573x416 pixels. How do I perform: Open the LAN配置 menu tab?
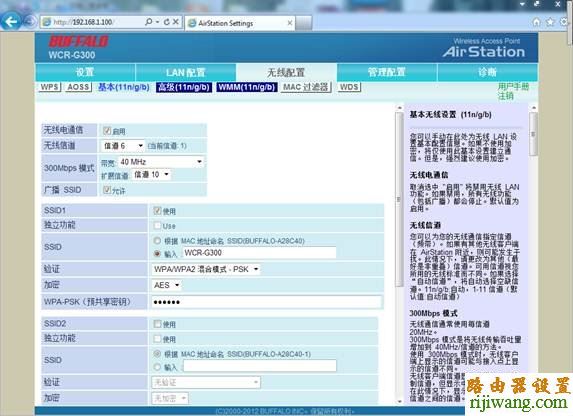tap(186, 72)
